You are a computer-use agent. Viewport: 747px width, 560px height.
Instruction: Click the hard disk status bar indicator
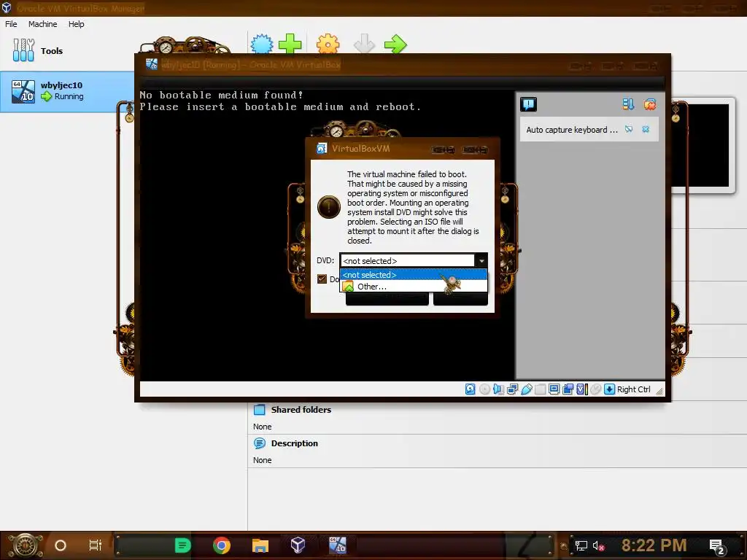(471, 389)
